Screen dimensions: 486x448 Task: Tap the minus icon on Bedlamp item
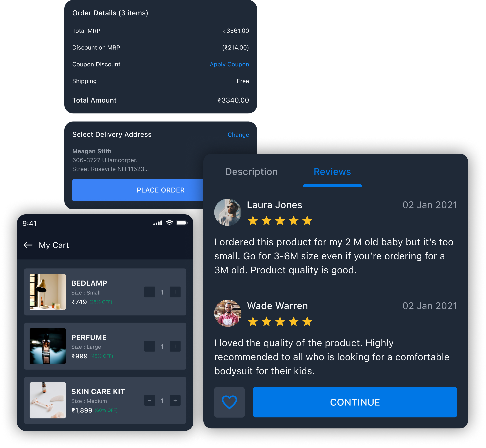tap(149, 292)
